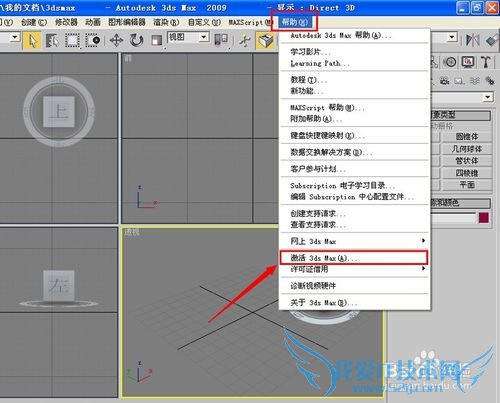This screenshot has height=403, width=500.
Task: Choose 新功能... menu item
Action: point(354,91)
